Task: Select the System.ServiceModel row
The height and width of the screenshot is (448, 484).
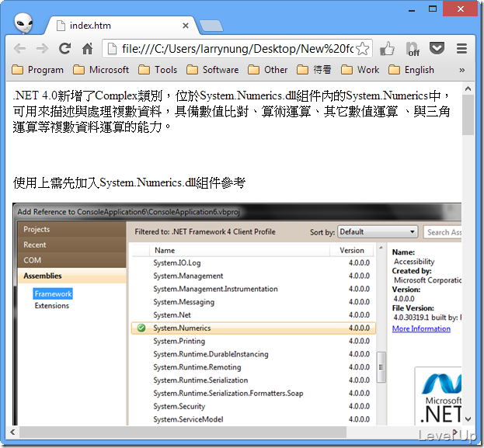Action: 253,419
